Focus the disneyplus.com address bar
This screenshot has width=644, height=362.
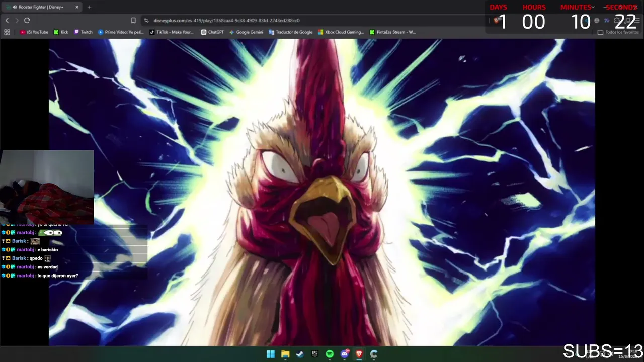(x=317, y=20)
